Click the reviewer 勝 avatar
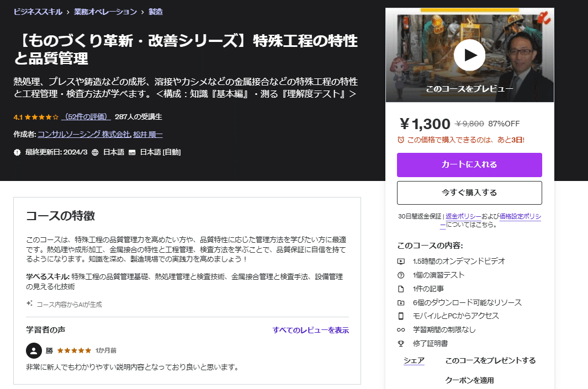This screenshot has width=588, height=389. tap(34, 350)
